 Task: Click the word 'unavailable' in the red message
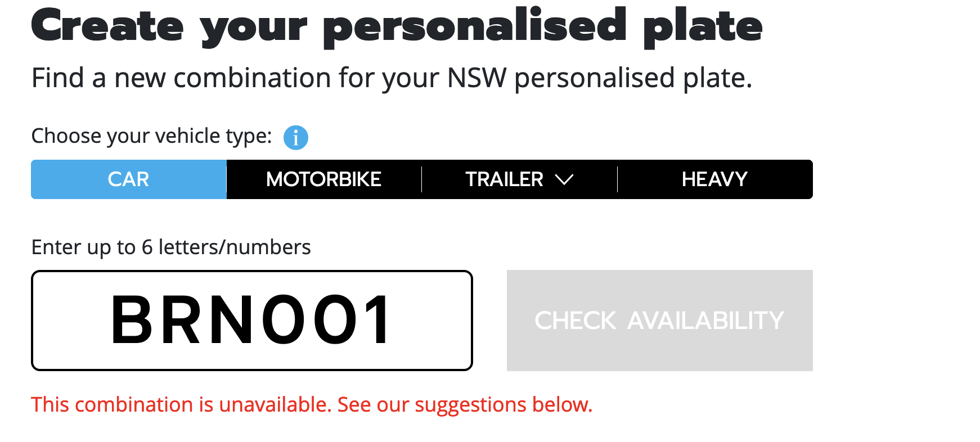pos(274,404)
